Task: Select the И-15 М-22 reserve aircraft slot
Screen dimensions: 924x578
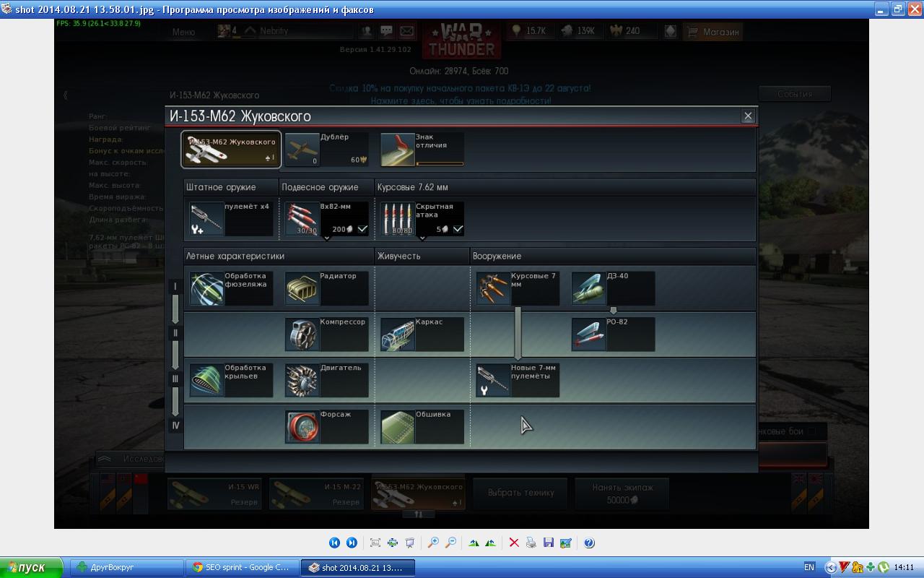Action: click(316, 493)
